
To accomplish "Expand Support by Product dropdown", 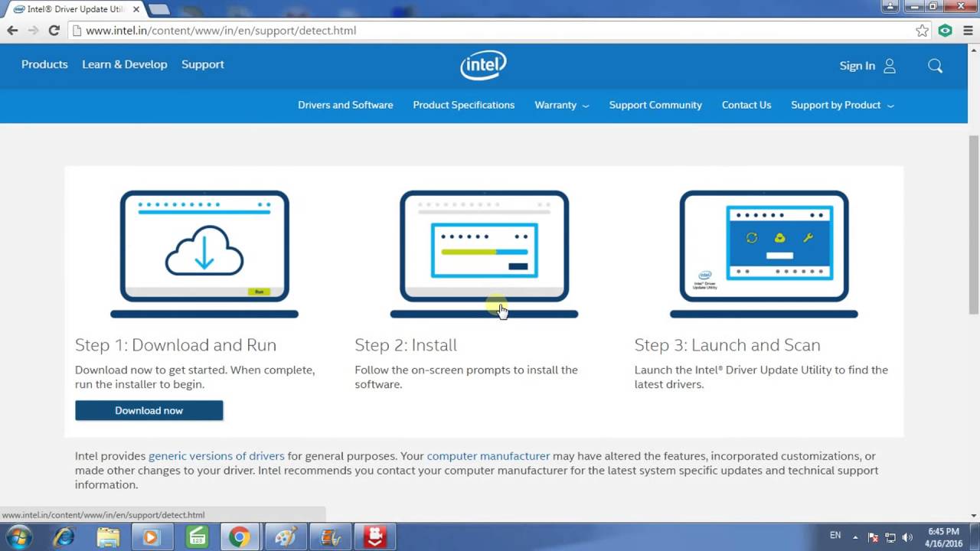I will (842, 105).
